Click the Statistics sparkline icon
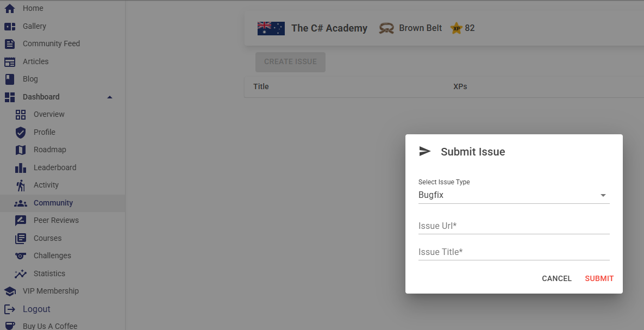Image resolution: width=644 pixels, height=330 pixels. pyautogui.click(x=21, y=273)
